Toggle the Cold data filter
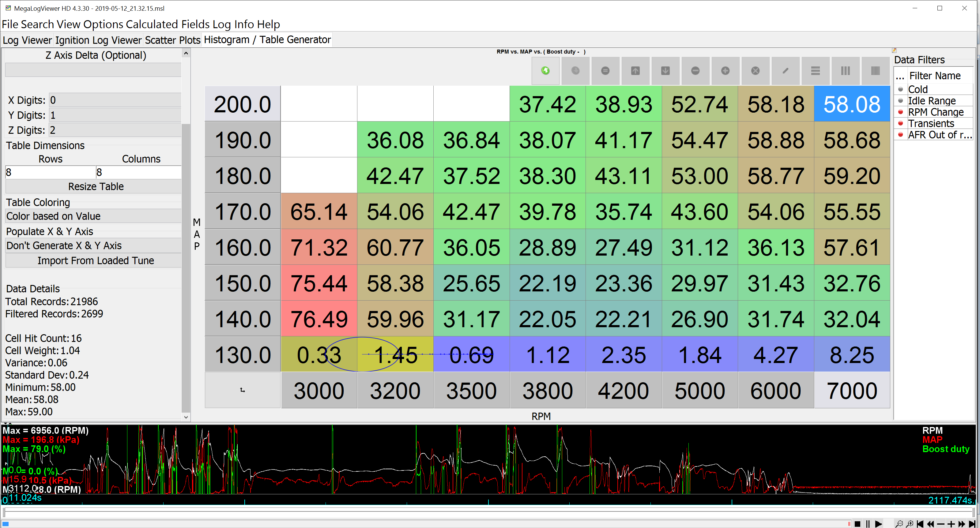Screen dimensions: 980x528 (900, 89)
